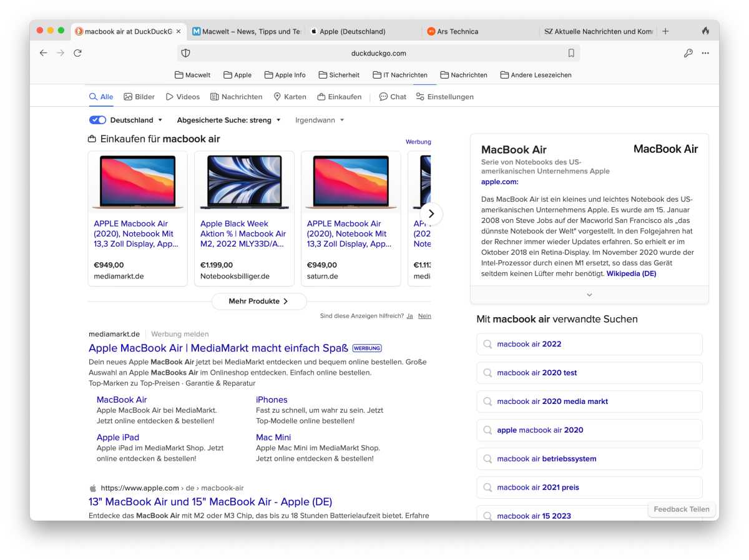The height and width of the screenshot is (560, 749).
Task: Open Apple Black Week Macbook Air product link
Action: pos(243,233)
